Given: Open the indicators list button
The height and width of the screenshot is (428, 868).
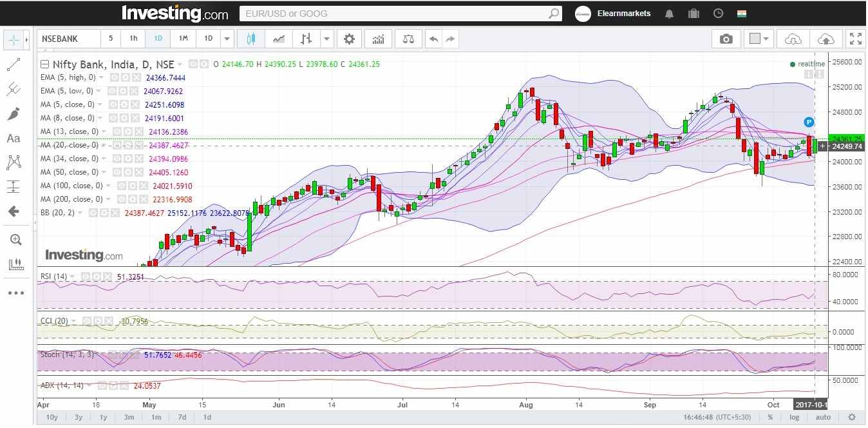Looking at the screenshot, I should [379, 39].
